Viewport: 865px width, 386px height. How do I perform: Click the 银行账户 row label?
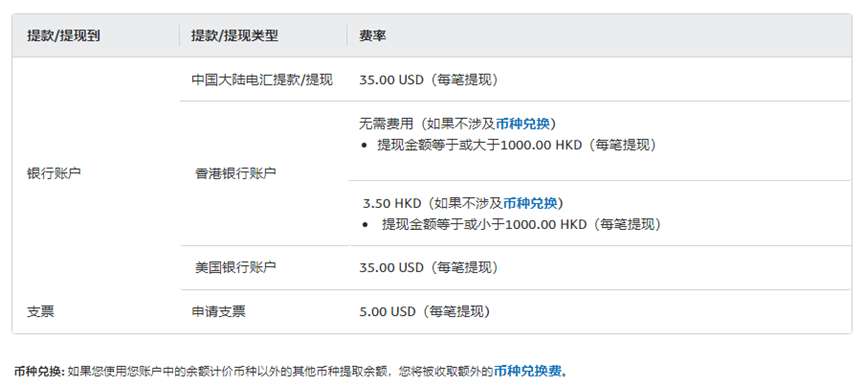coord(54,173)
